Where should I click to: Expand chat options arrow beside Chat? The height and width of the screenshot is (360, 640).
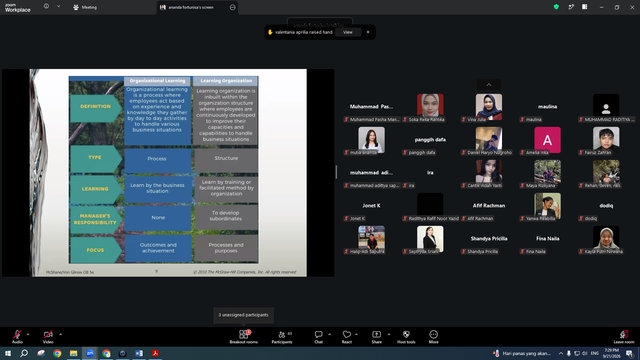pos(329,334)
